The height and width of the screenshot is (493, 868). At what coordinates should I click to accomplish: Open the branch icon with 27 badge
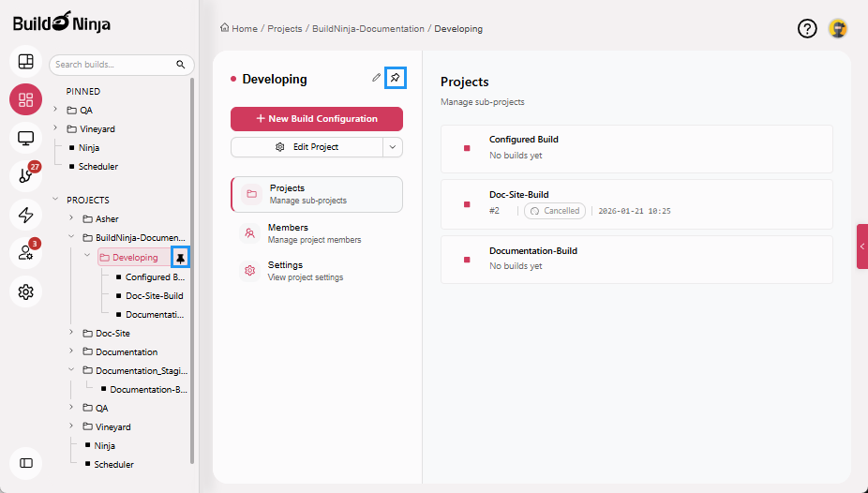point(26,176)
